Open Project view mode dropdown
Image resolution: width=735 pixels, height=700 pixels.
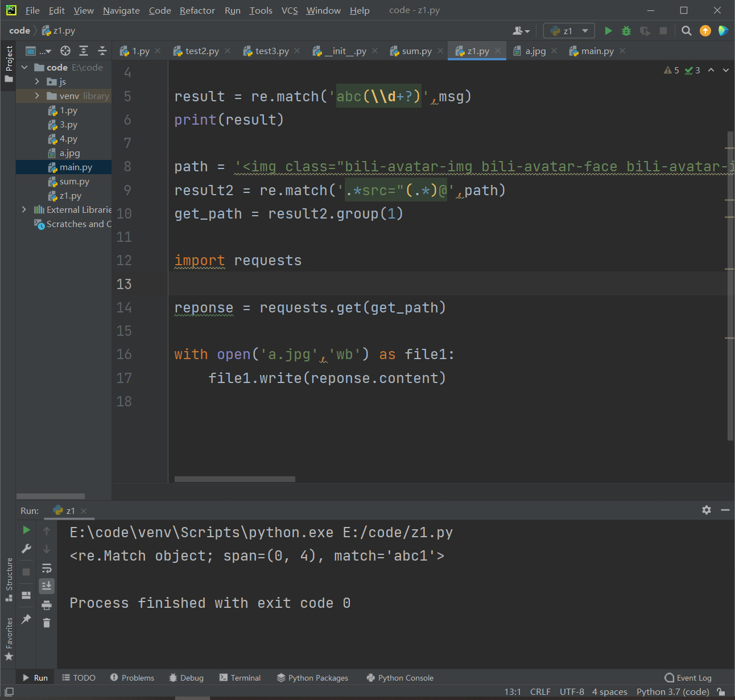coord(39,51)
